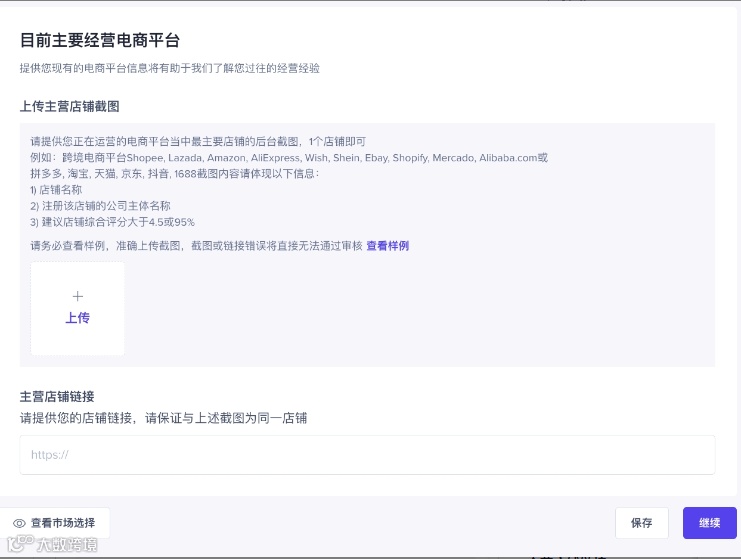The image size is (741, 559).
Task: Open the 查看样例 sample link
Action: pyautogui.click(x=388, y=246)
